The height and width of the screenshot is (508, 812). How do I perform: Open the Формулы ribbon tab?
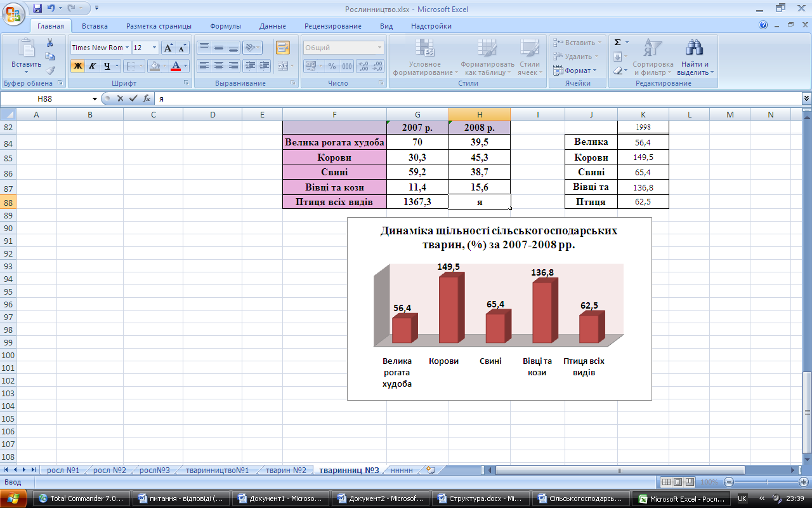pos(225,26)
